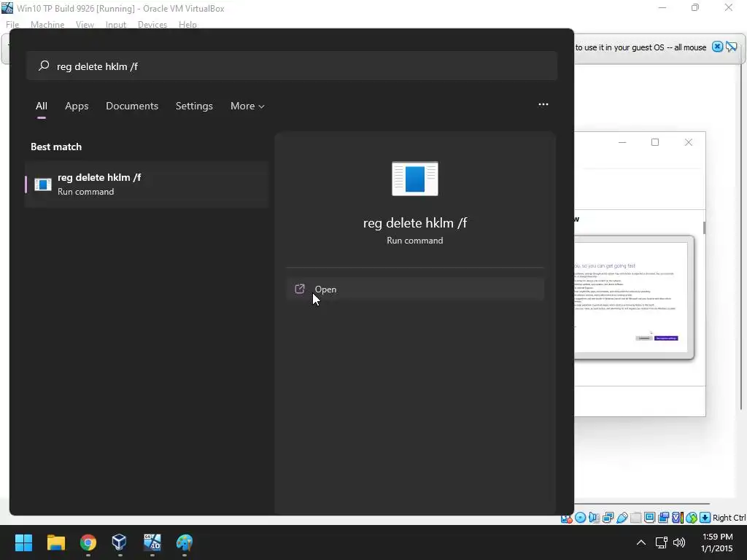Close the inner background window

[x=689, y=142]
